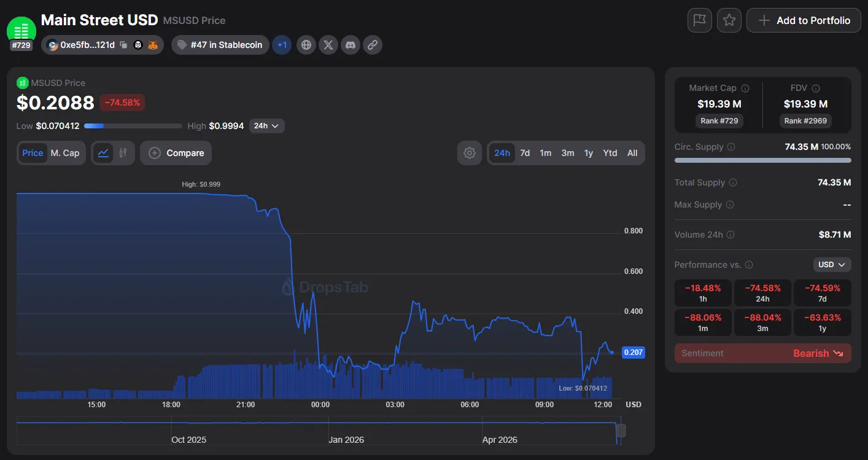Screen dimensions: 868x460
Task: Click the chart range navigator handle
Action: pos(621,431)
